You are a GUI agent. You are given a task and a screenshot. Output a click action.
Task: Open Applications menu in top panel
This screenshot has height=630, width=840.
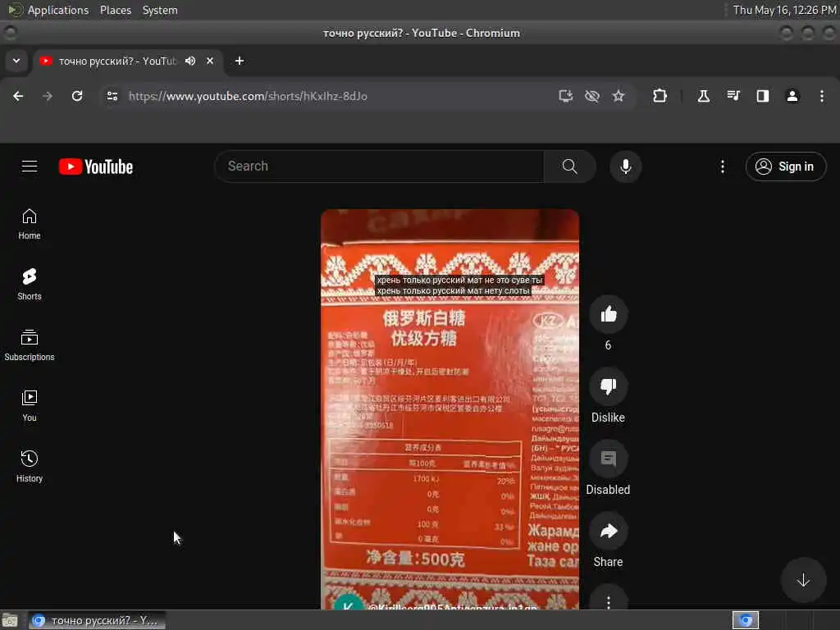[x=58, y=10]
